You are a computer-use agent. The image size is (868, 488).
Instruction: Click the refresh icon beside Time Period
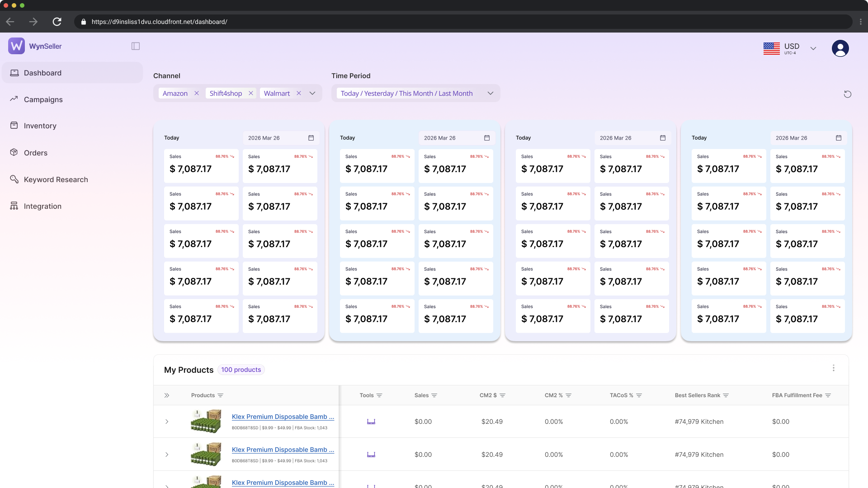848,94
